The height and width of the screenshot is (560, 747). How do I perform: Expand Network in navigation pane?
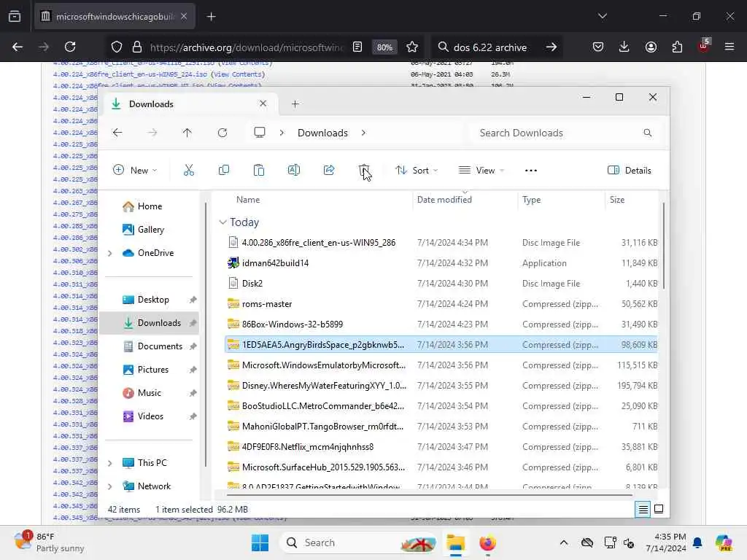tap(110, 486)
